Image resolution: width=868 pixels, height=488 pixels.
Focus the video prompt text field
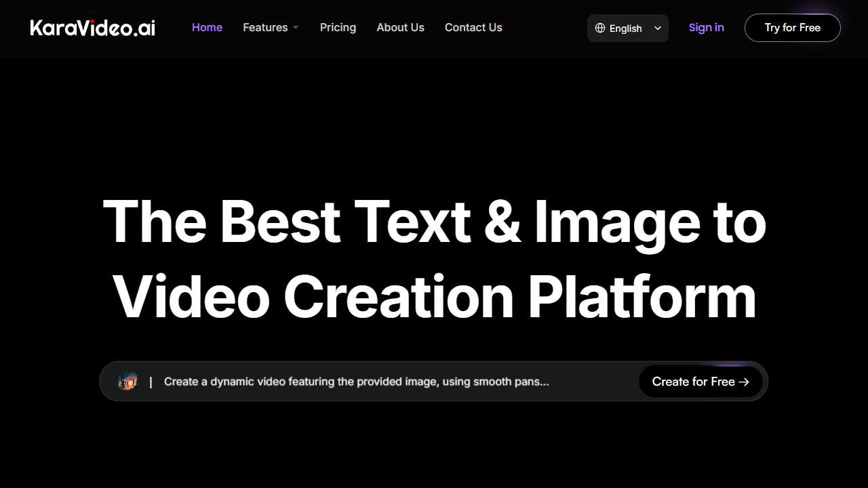point(356,382)
